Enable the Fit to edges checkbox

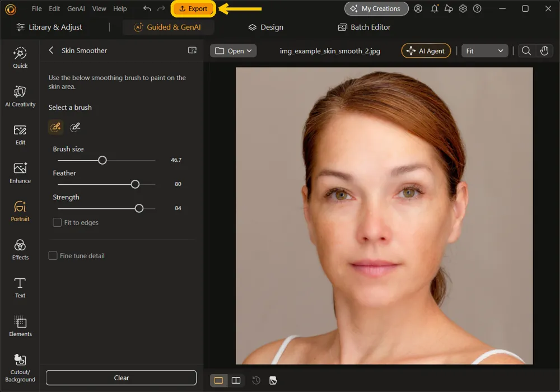(x=57, y=222)
